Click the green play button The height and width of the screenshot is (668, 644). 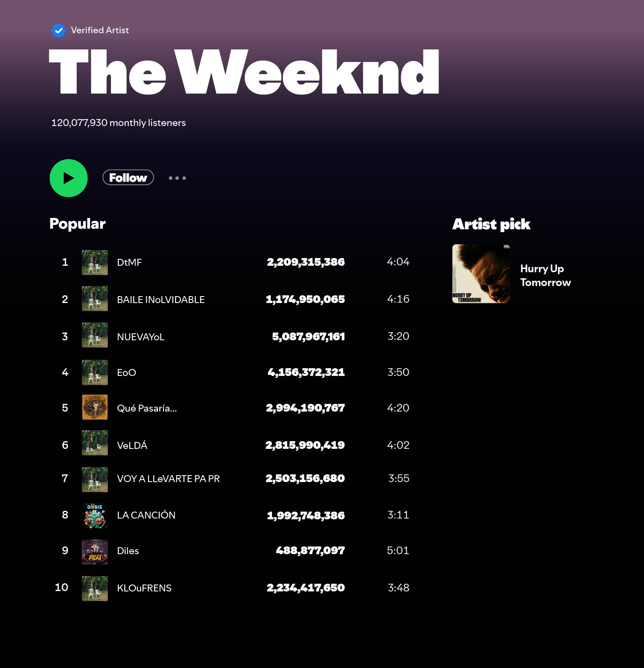(x=68, y=178)
